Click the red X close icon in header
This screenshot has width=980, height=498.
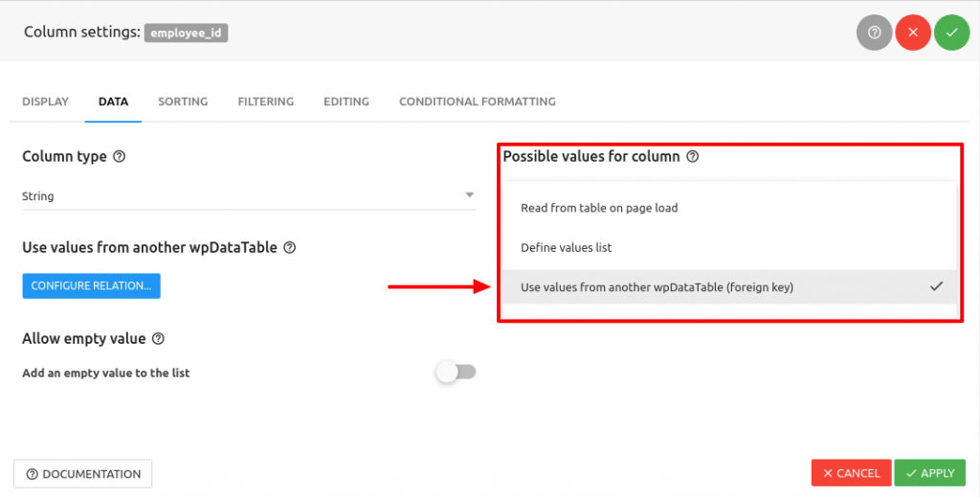pos(913,33)
